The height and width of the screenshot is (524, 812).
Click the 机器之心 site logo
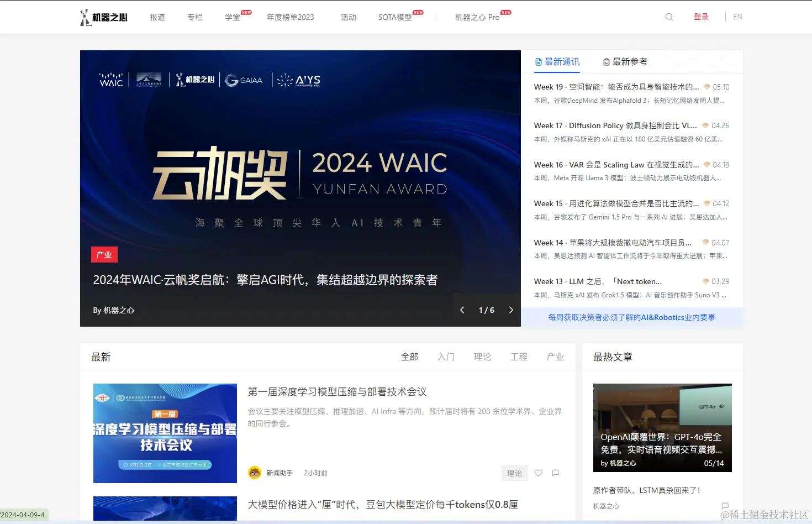click(104, 17)
